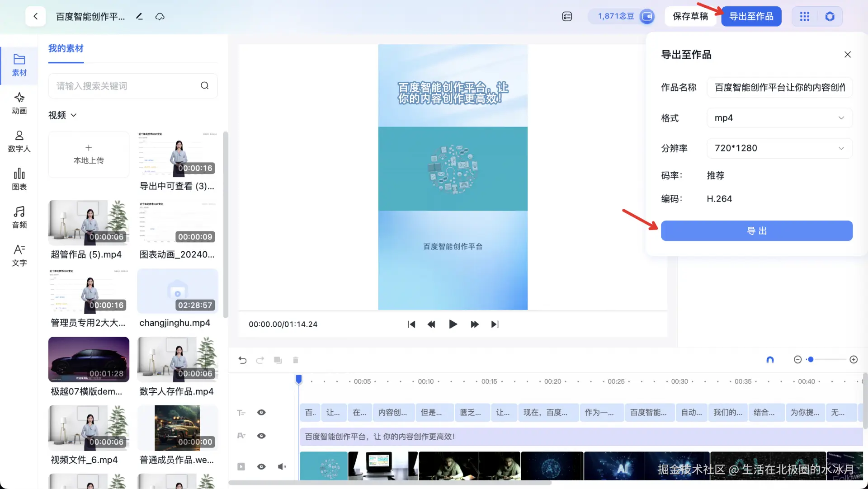The width and height of the screenshot is (868, 489).
Task: Select the 我的素材 tab
Action: click(x=66, y=48)
